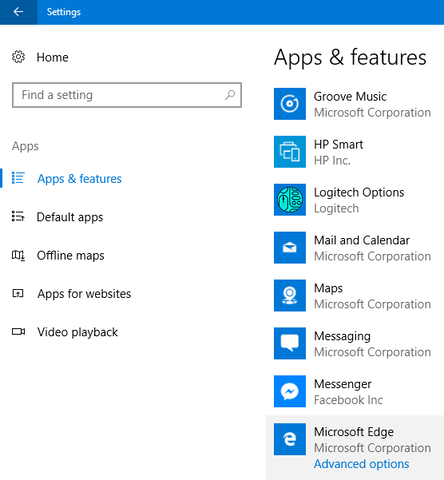The image size is (444, 480).
Task: Click the Mail and Calendar envelope icon
Action: pyautogui.click(x=290, y=248)
